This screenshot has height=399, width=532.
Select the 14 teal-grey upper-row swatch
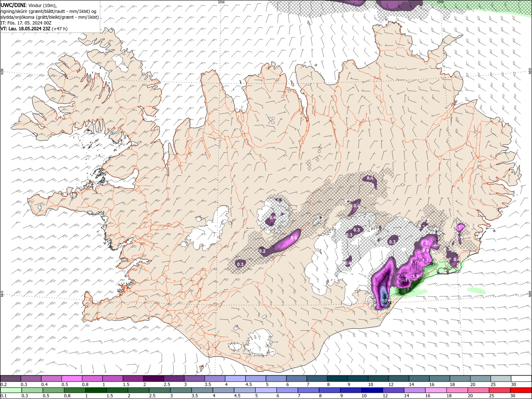pos(418,379)
